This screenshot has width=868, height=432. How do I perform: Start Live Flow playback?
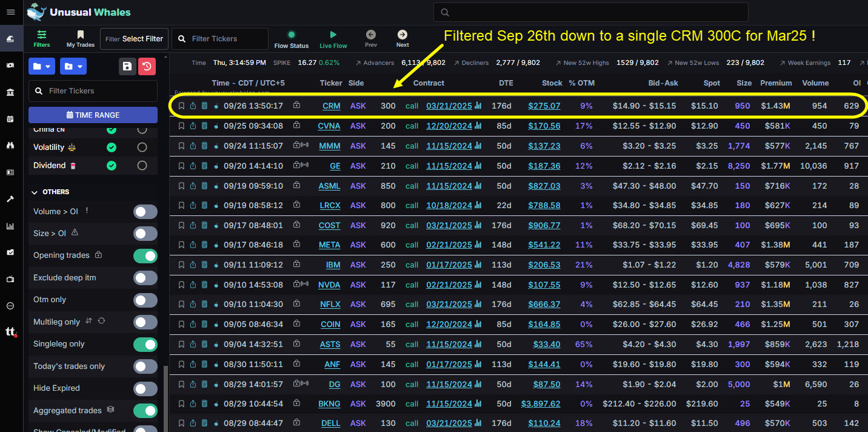333,39
